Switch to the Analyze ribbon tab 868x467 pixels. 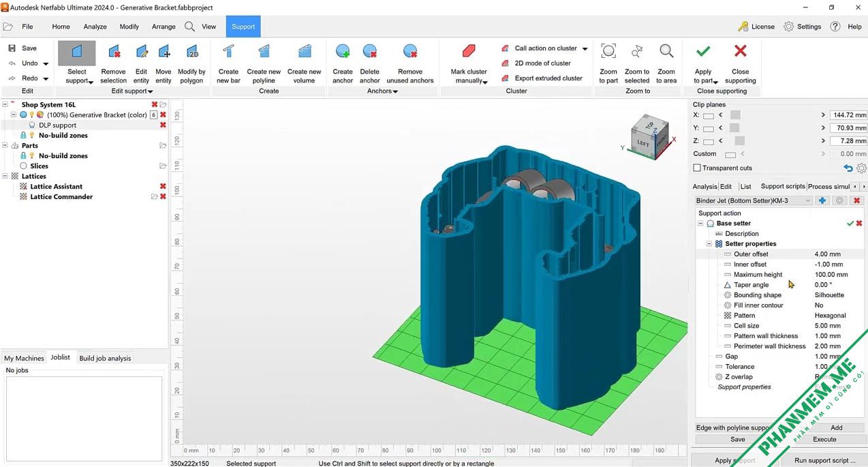pyautogui.click(x=95, y=27)
